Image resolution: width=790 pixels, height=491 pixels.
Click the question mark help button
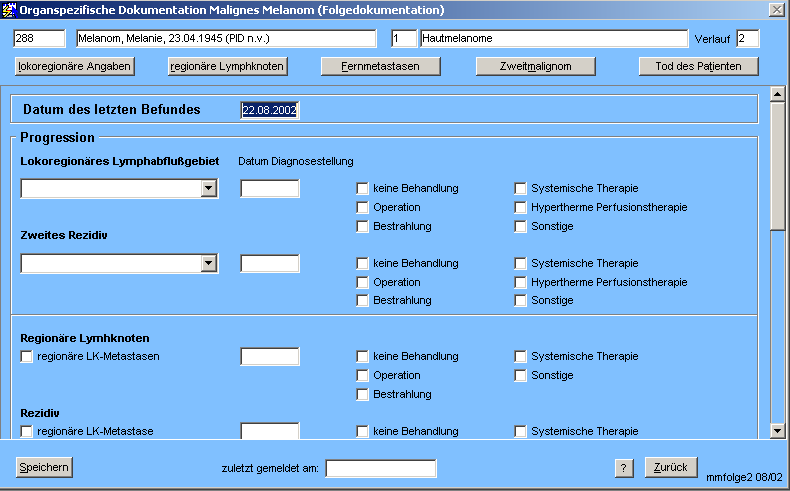point(623,468)
